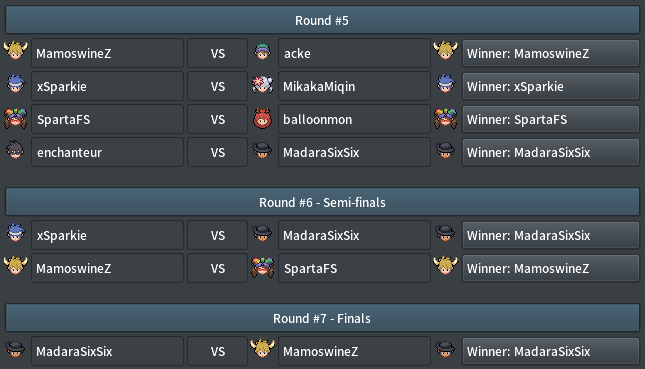Click 'Winner: xSparkie' result button
Viewport: 645px width, 369px height.
551,86
